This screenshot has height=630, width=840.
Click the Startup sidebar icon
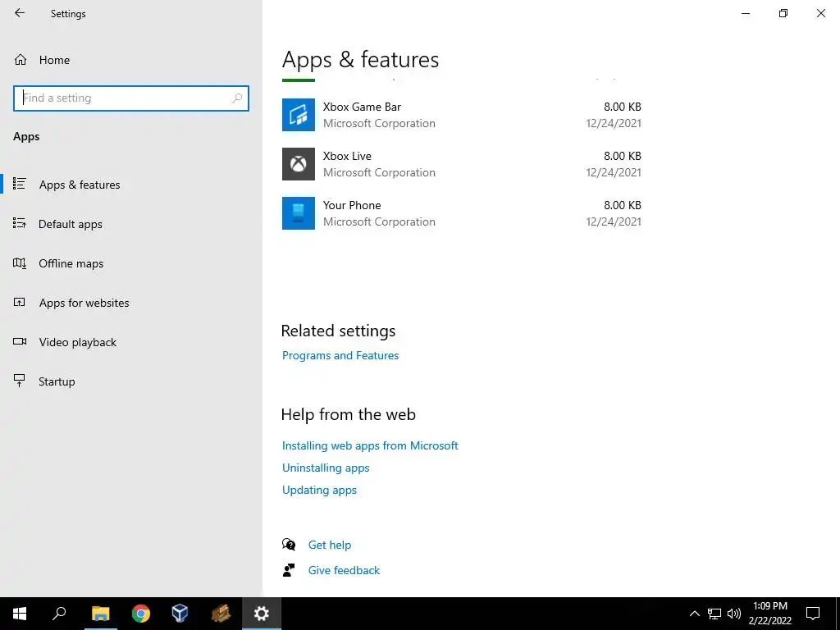click(20, 381)
